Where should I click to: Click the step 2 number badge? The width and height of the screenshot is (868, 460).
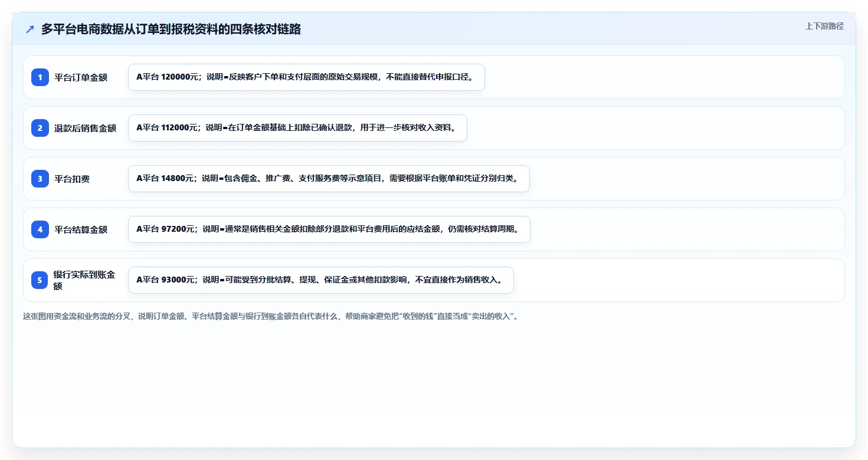40,128
